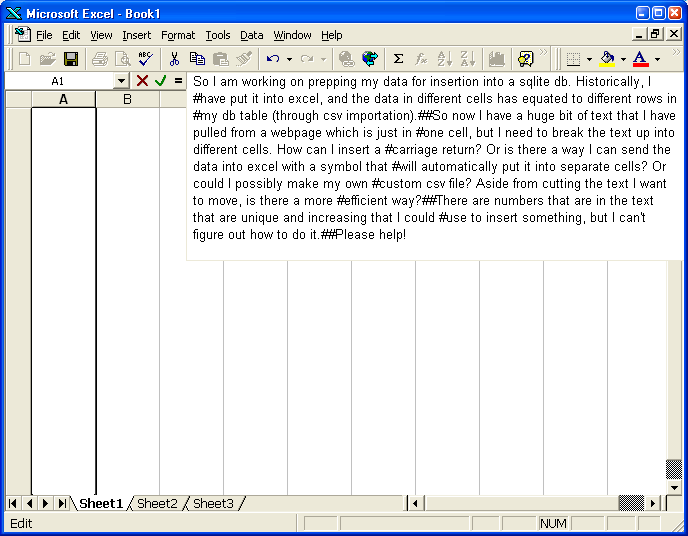The width and height of the screenshot is (688, 536).
Task: Confirm entry with green check mark
Action: pyautogui.click(x=160, y=81)
